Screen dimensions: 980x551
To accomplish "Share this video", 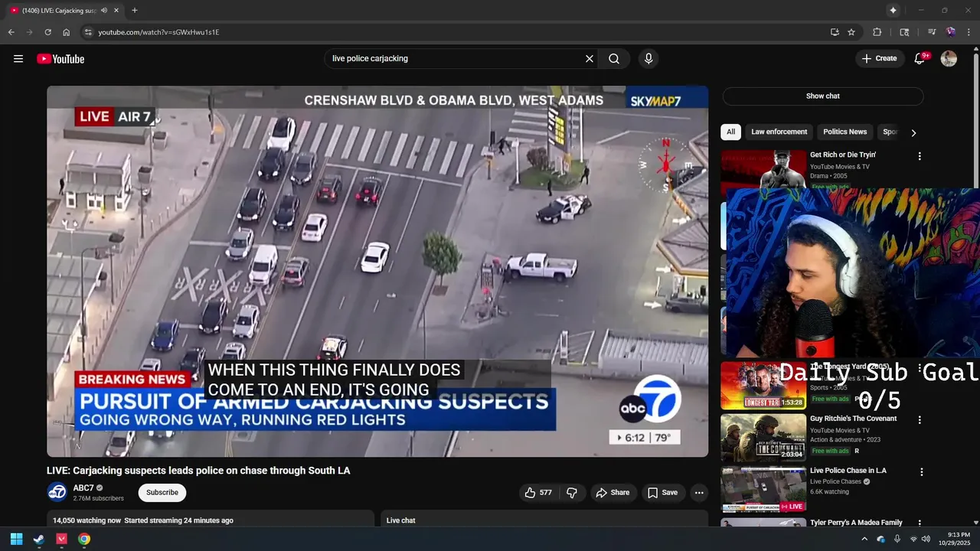I will coord(612,493).
